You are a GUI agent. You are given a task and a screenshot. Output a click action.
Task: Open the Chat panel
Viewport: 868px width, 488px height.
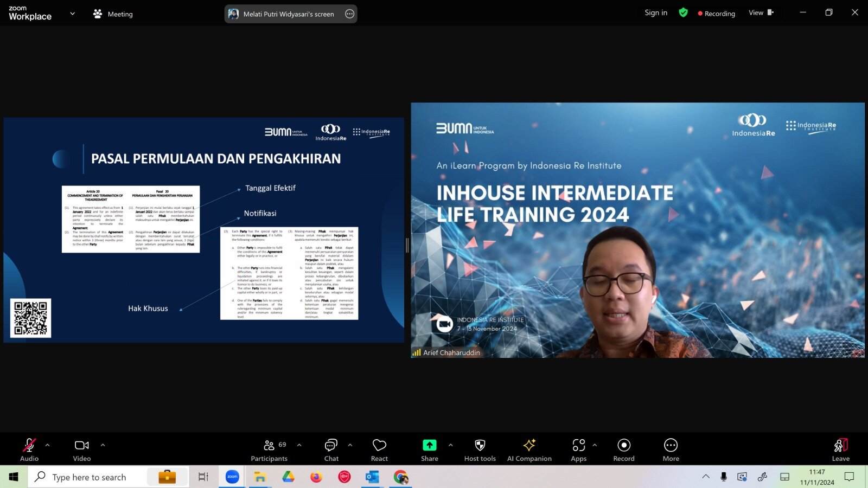point(331,450)
